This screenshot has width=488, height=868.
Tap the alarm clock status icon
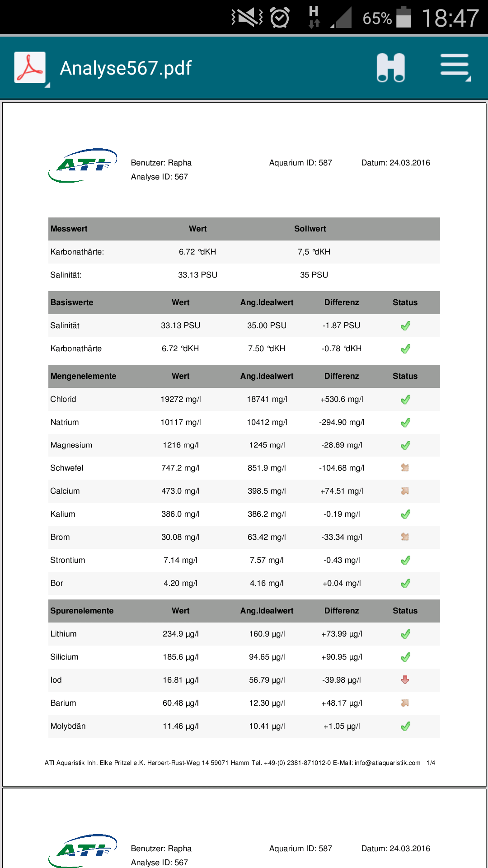(280, 18)
